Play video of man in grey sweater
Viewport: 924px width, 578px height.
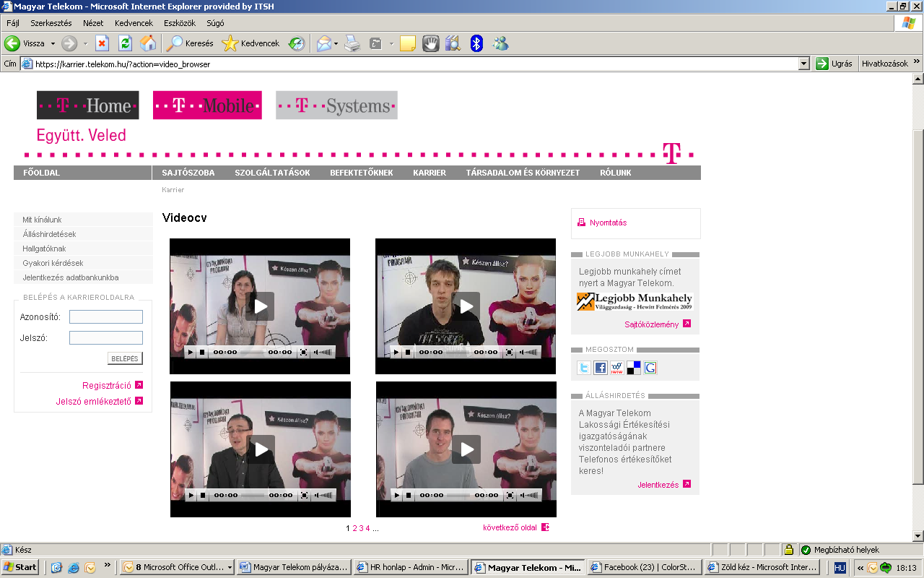466,449
